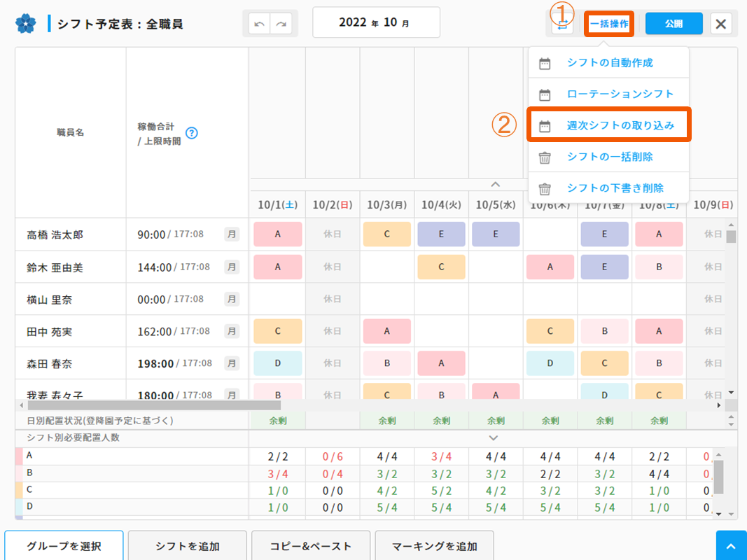Viewport: 747px width, 560px height.
Task: Select 週次シフトの取り込み menu item
Action: click(620, 126)
